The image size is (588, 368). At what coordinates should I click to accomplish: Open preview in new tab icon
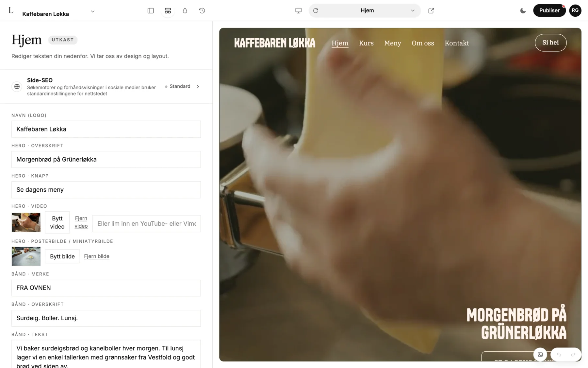(x=431, y=10)
